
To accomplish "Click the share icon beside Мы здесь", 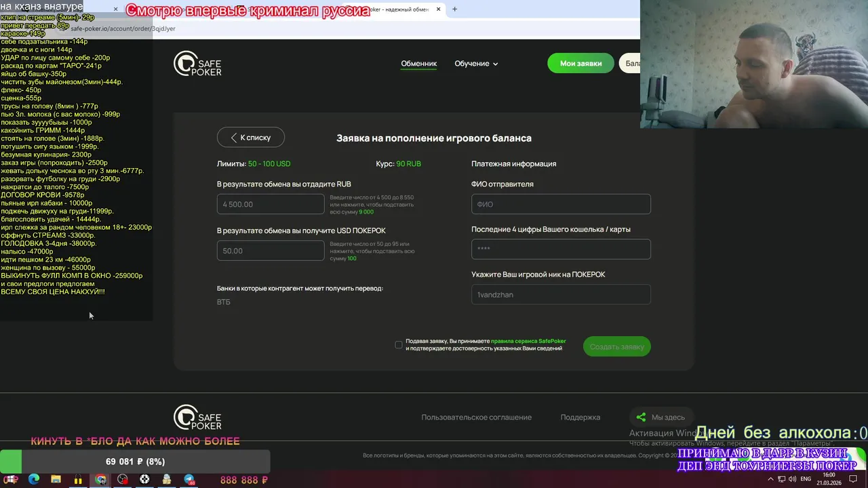I will (641, 418).
